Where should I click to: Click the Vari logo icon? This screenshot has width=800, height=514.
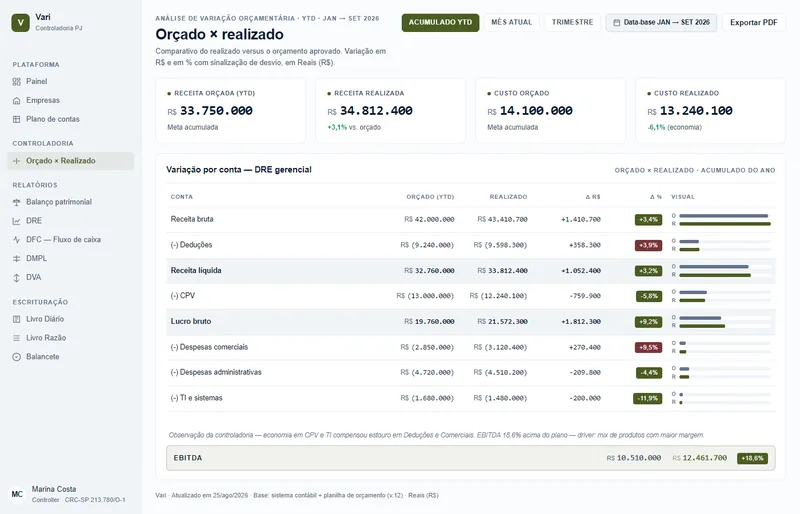pos(20,22)
